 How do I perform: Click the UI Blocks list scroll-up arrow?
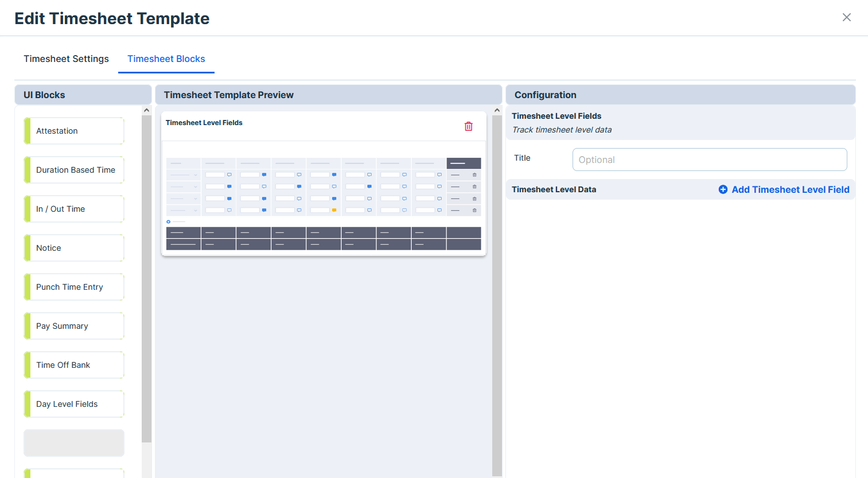click(146, 110)
